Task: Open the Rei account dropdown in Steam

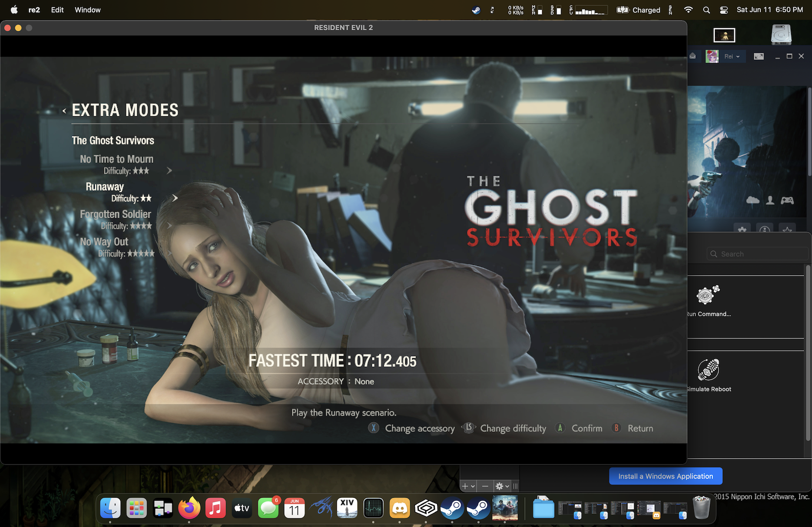Action: coord(731,57)
